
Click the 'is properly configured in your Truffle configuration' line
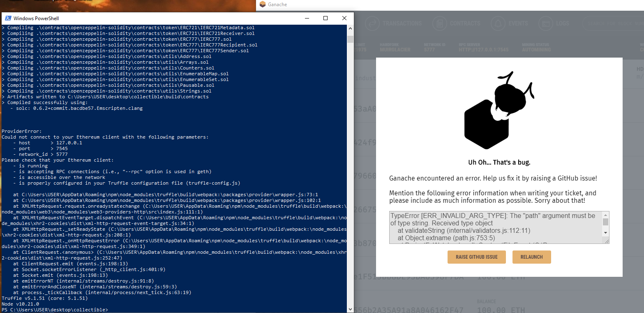coord(127,183)
